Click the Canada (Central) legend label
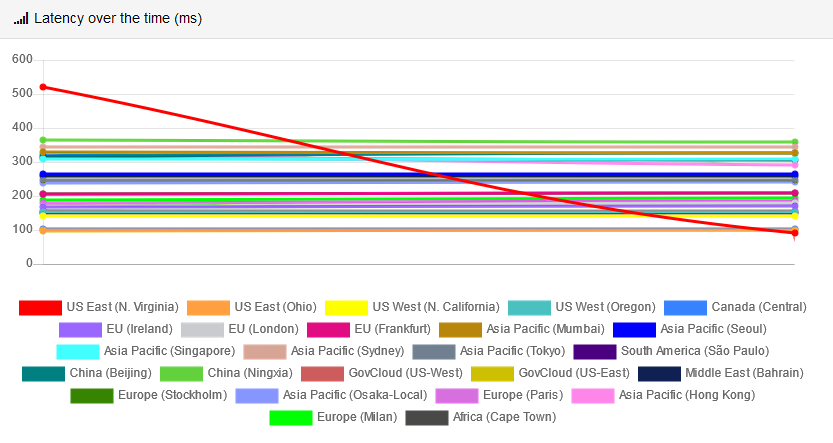Image resolution: width=833 pixels, height=443 pixels. pyautogui.click(x=759, y=307)
